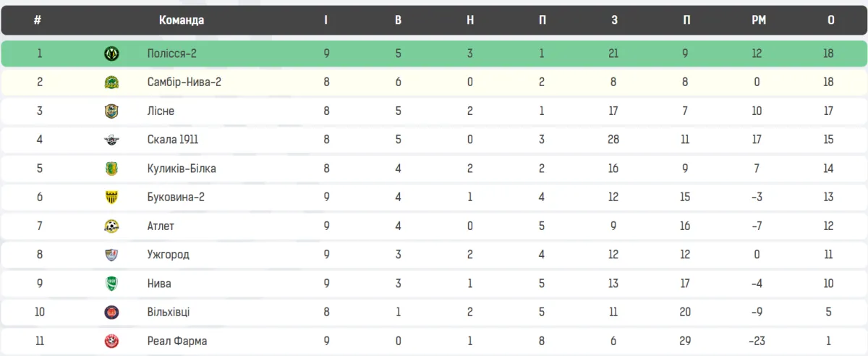
Task: Click the Скала 1911 team emblem
Action: [111, 140]
